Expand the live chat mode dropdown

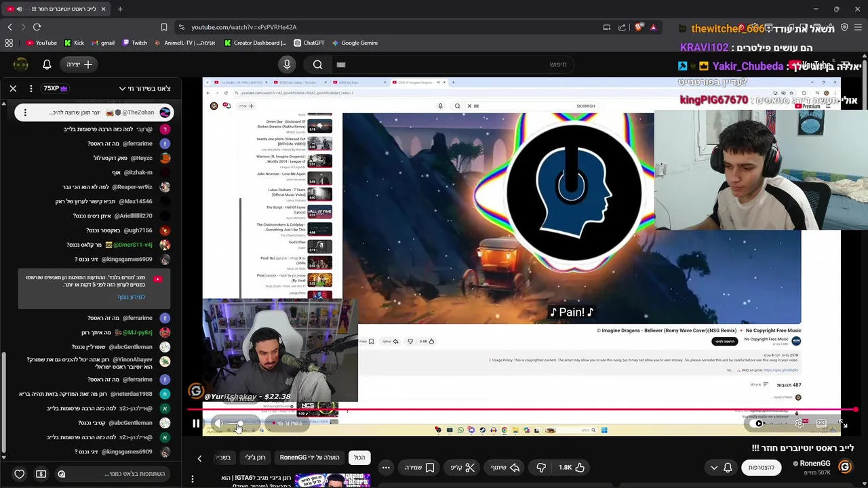[x=144, y=88]
